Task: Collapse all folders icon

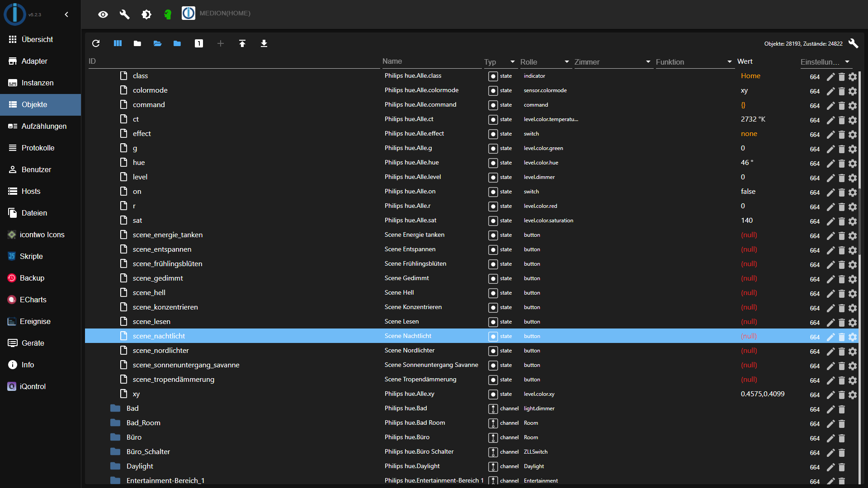Action: click(x=137, y=43)
